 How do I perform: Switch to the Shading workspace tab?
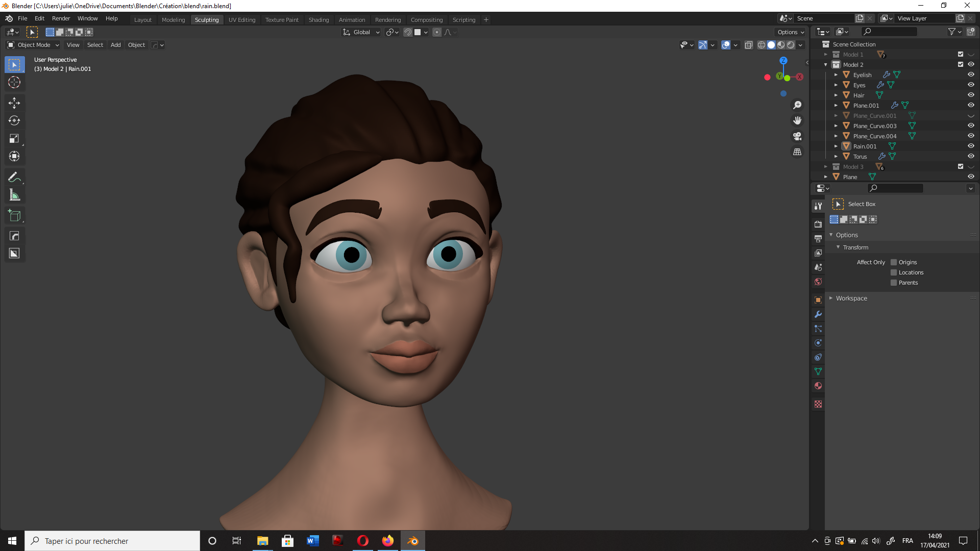pos(318,20)
